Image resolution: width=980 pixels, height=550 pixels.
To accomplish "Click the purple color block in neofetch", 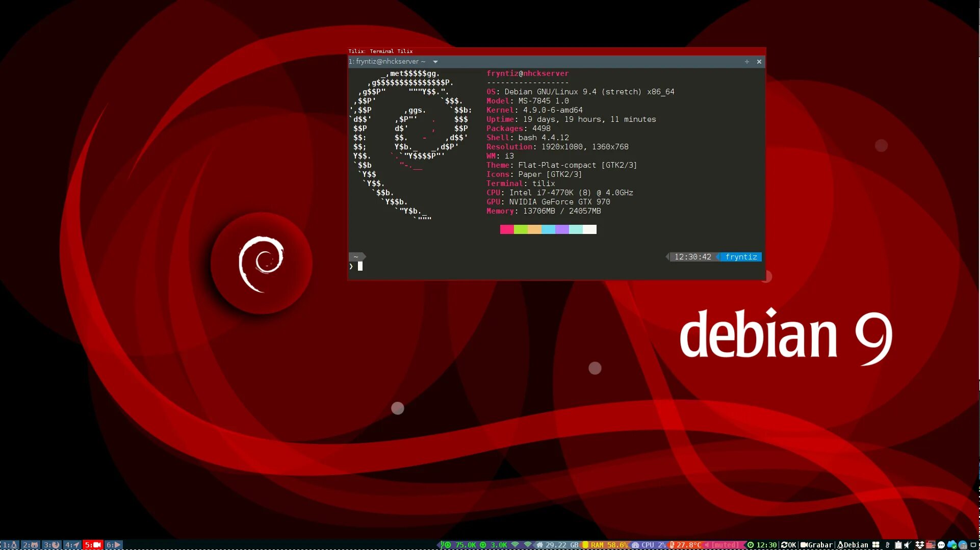I will tap(562, 229).
